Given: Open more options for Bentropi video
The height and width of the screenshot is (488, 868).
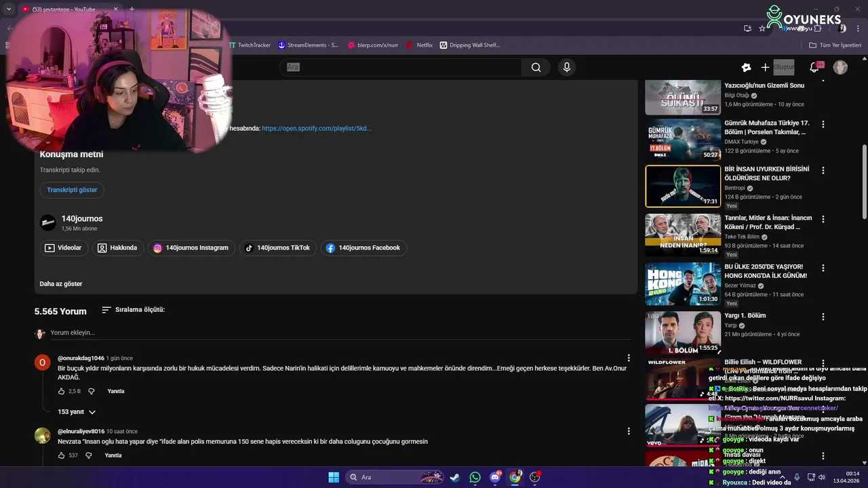Looking at the screenshot, I should tap(823, 171).
